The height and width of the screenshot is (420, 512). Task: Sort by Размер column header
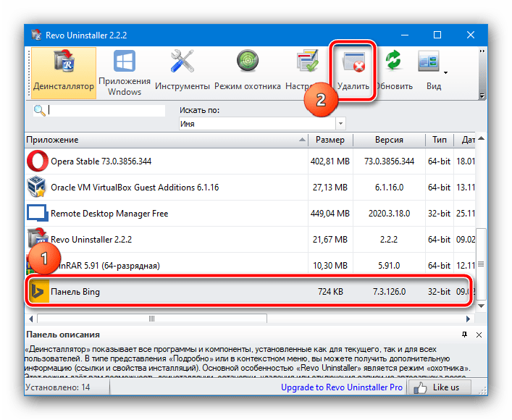point(330,140)
